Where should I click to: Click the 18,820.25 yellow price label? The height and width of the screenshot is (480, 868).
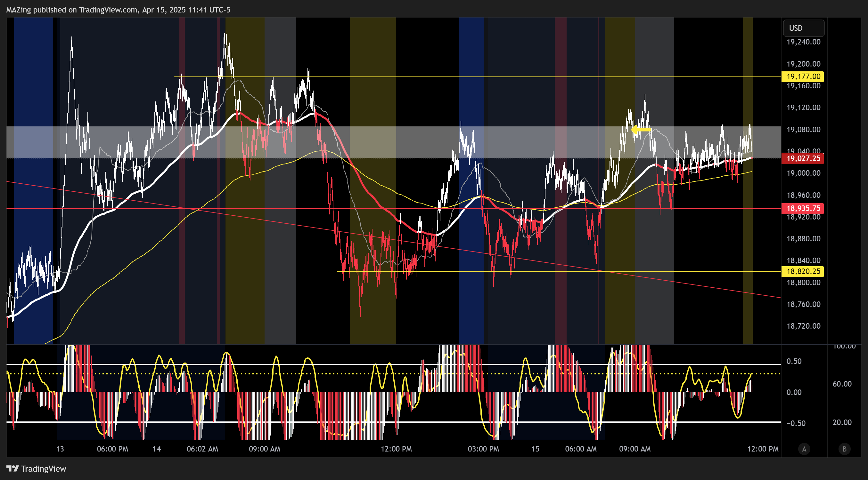803,271
